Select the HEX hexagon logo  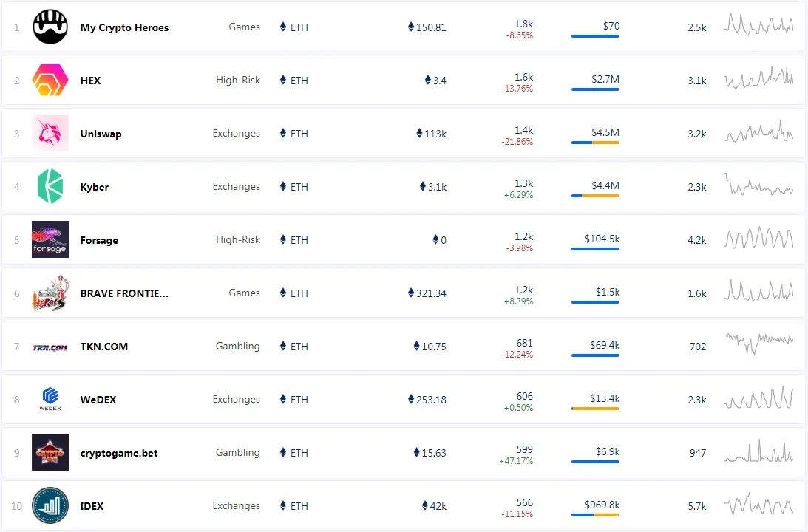[x=50, y=80]
